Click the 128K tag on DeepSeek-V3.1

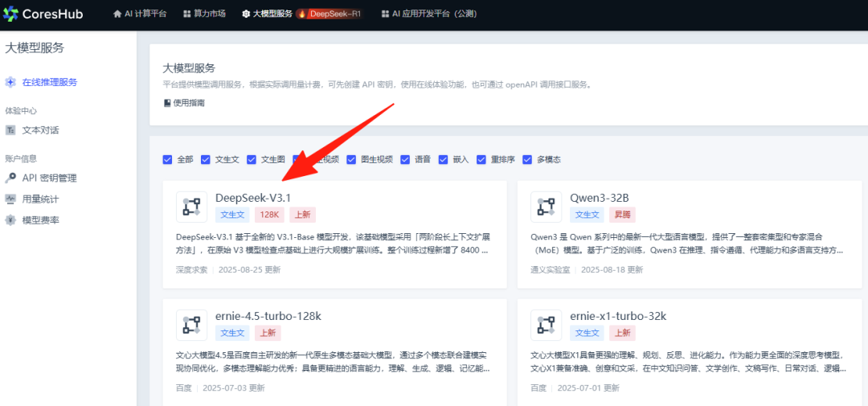pyautogui.click(x=269, y=215)
